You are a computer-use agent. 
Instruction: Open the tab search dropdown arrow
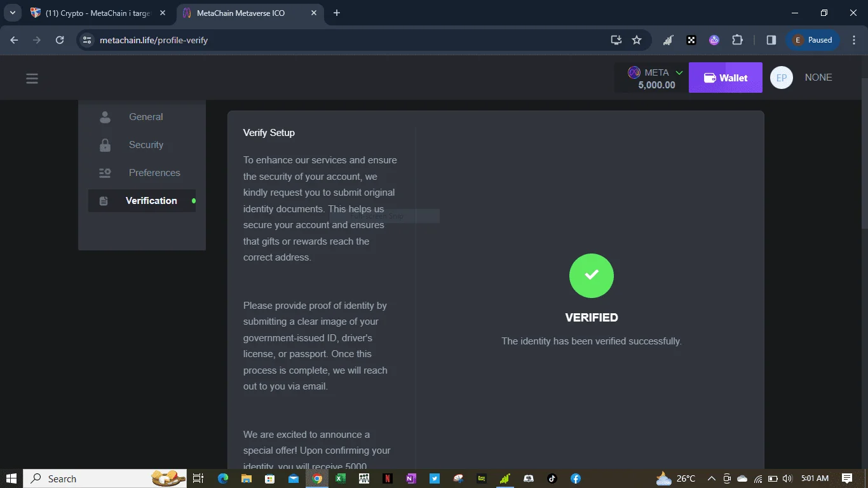tap(12, 13)
